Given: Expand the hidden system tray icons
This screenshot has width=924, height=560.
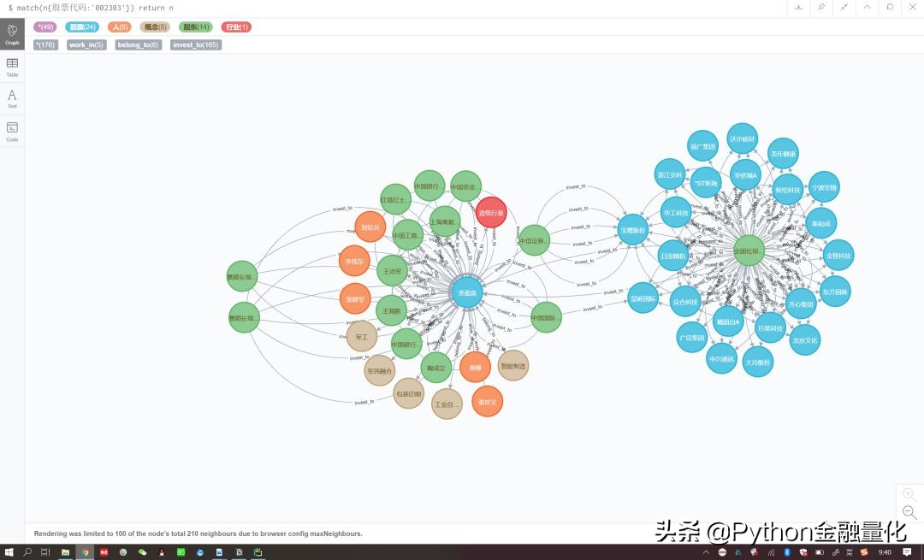Looking at the screenshot, I should pos(704,552).
